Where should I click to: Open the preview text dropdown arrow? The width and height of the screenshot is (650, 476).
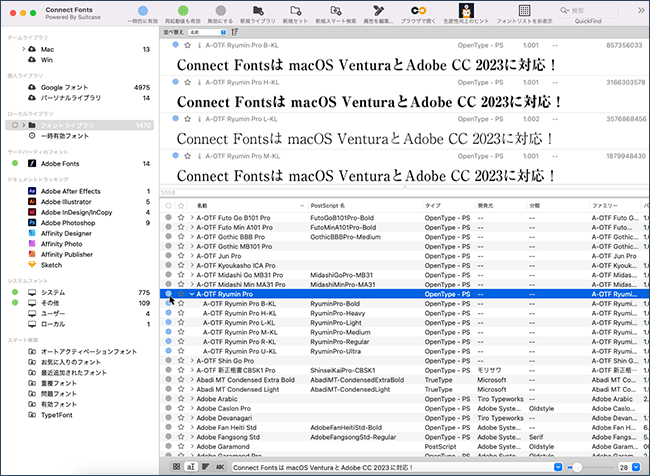pos(558,467)
